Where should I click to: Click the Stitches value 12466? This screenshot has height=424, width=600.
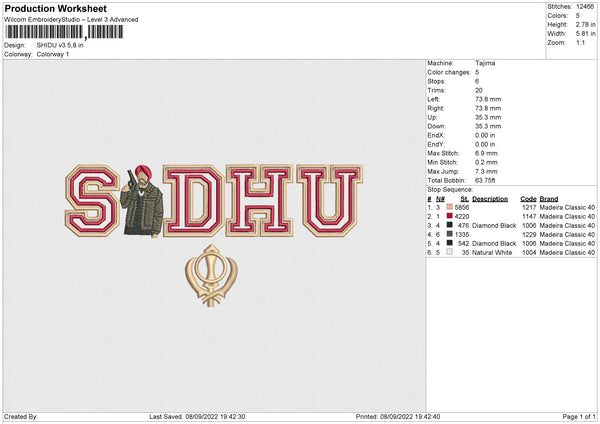[585, 7]
